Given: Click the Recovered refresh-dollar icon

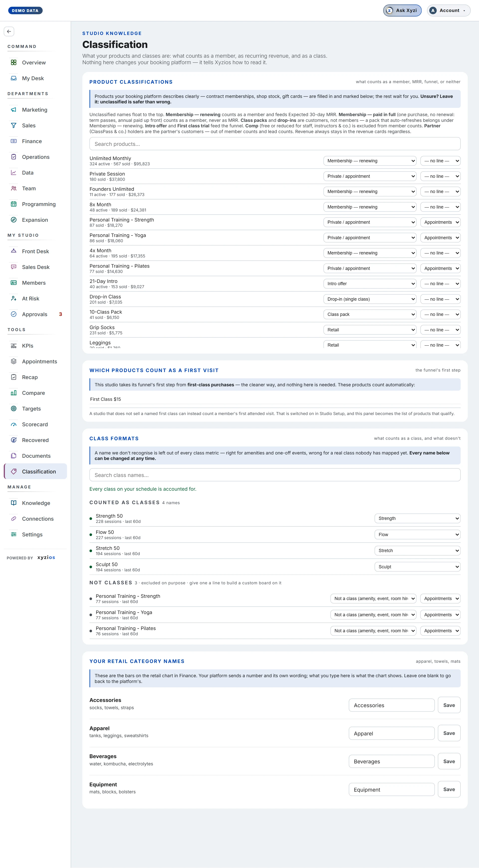Looking at the screenshot, I should tap(13, 440).
